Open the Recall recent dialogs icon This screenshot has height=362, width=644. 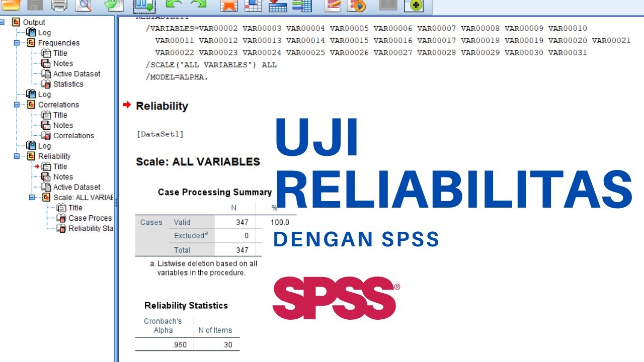click(144, 6)
